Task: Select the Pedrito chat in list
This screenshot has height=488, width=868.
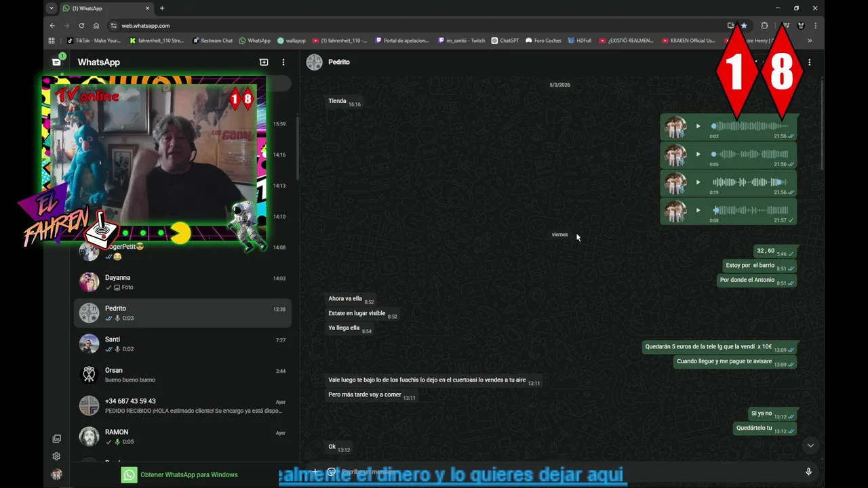Action: pos(182,312)
